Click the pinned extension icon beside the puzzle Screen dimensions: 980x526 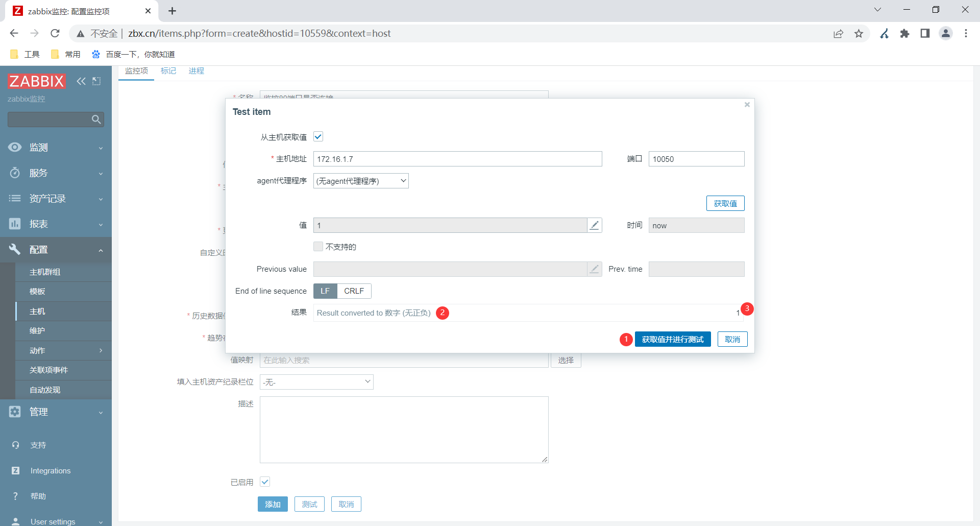click(885, 34)
